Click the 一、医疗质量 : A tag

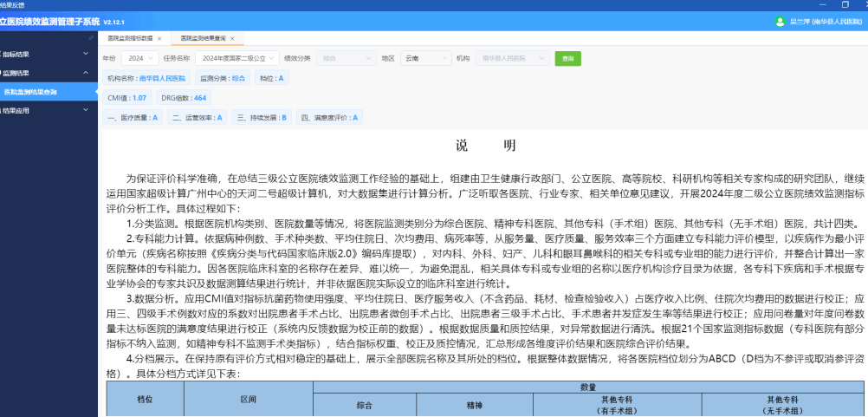point(133,117)
